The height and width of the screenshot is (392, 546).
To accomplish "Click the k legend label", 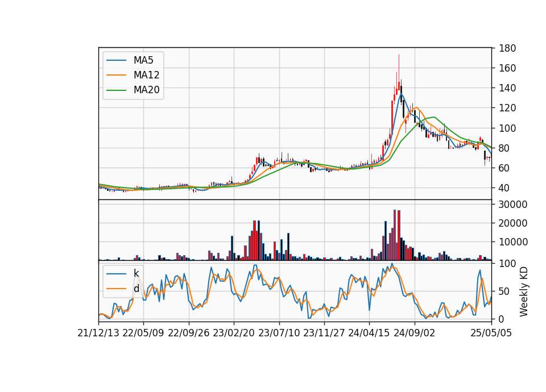I will 136,273.
